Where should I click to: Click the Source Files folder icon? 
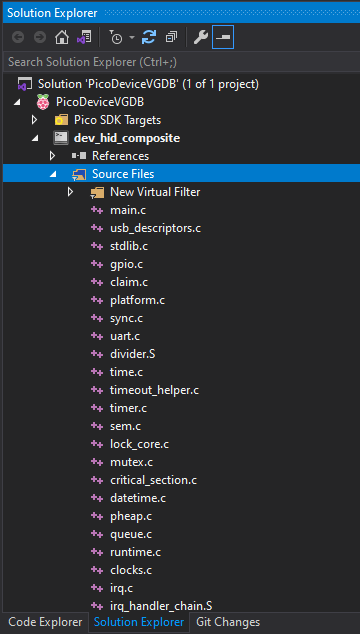click(x=79, y=174)
